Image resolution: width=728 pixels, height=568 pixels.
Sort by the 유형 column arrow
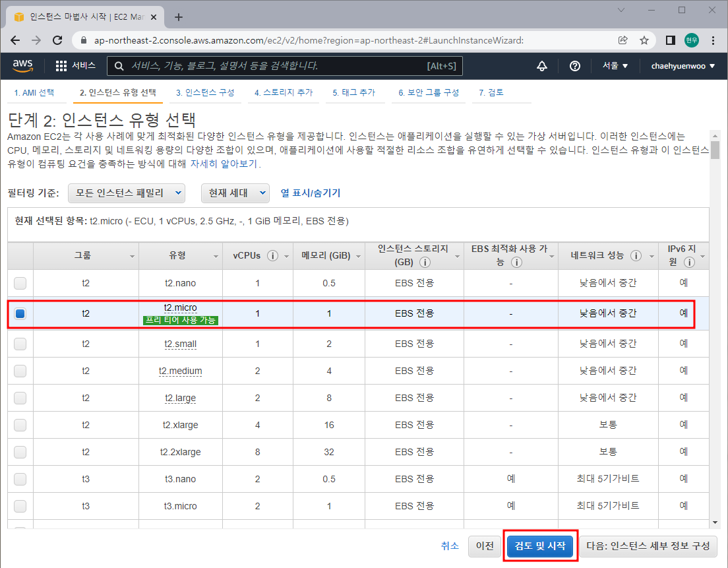216,257
